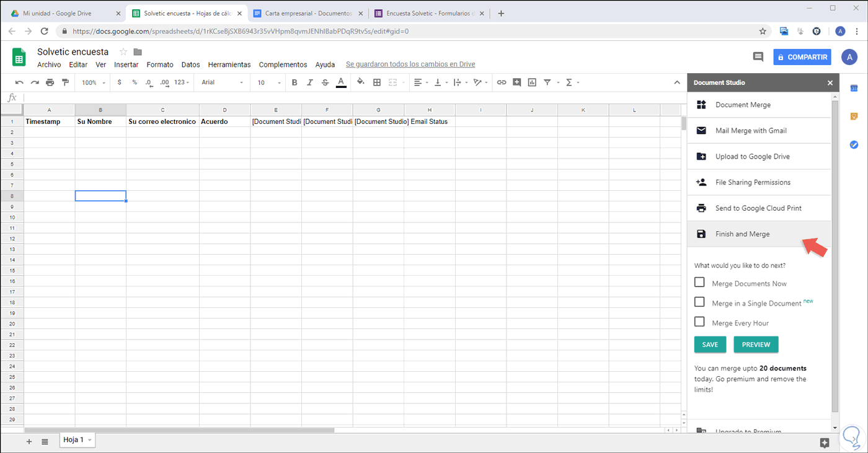868x453 pixels.
Task: Bookmark this page with the star icon
Action: tap(763, 31)
